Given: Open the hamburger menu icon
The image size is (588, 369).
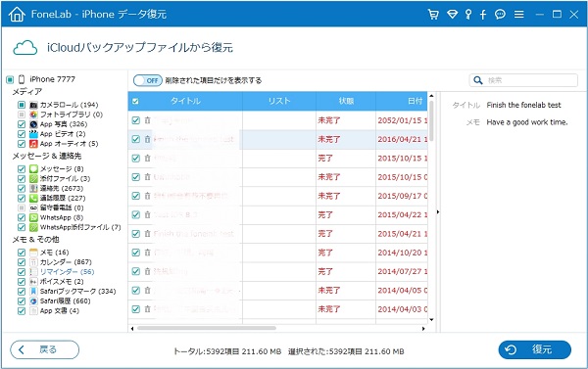Looking at the screenshot, I should (519, 15).
